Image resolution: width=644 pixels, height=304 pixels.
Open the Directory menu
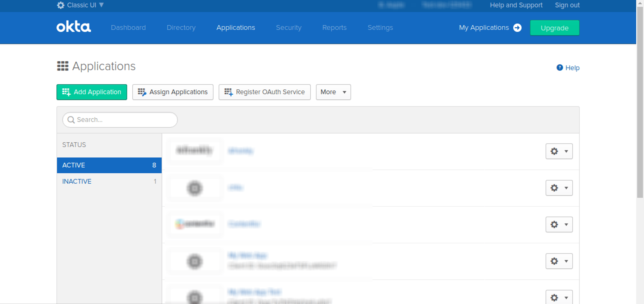click(x=181, y=28)
